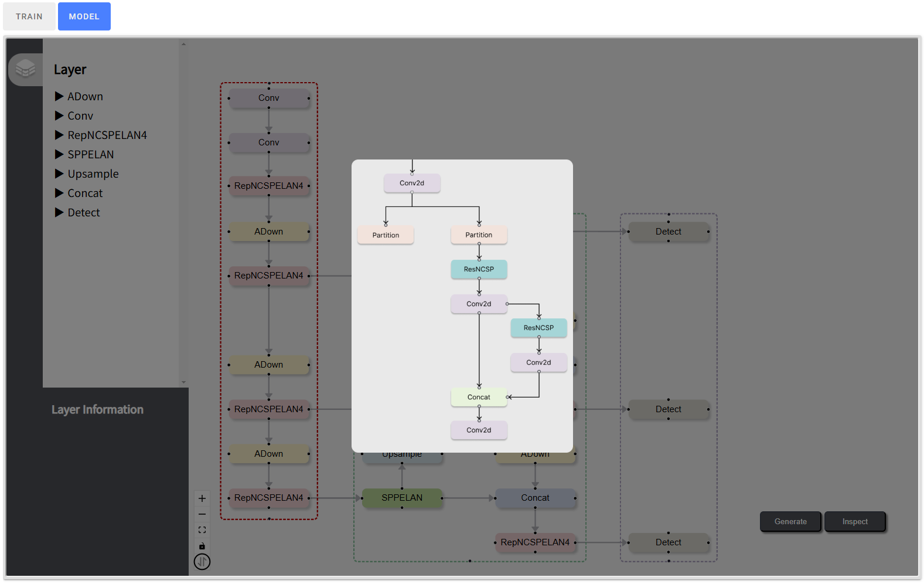Viewport: 924px width, 584px height.
Task: Click the "Layer Information" heading
Action: [x=97, y=409]
